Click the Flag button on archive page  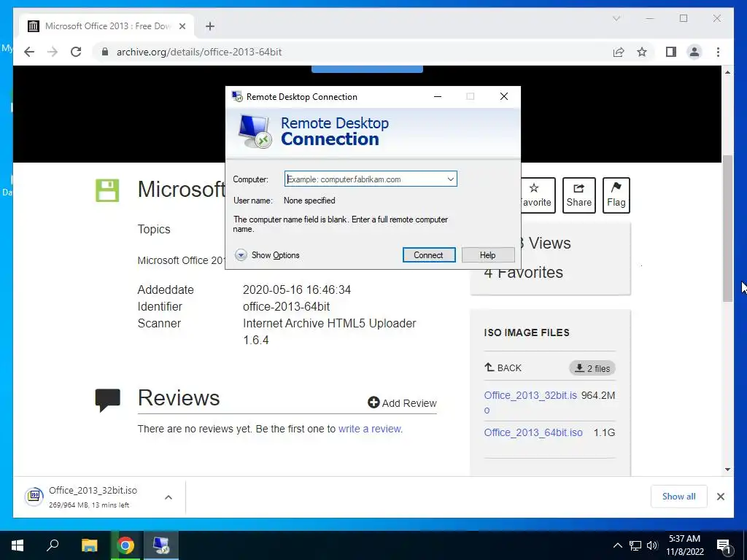pyautogui.click(x=616, y=195)
